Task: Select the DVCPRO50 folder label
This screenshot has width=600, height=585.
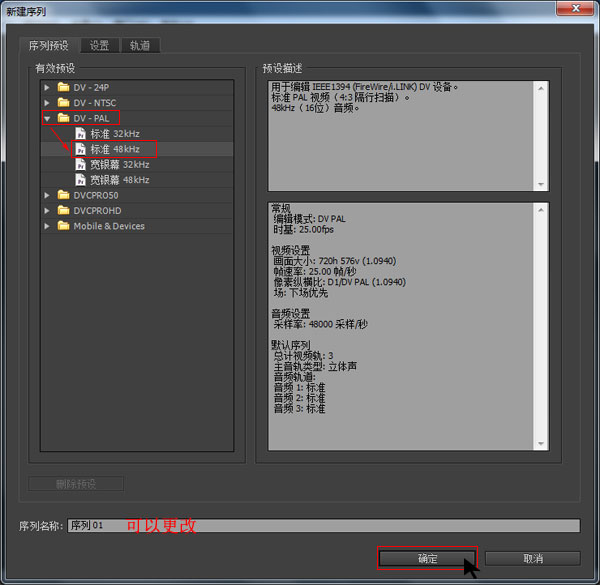Action: (x=96, y=196)
